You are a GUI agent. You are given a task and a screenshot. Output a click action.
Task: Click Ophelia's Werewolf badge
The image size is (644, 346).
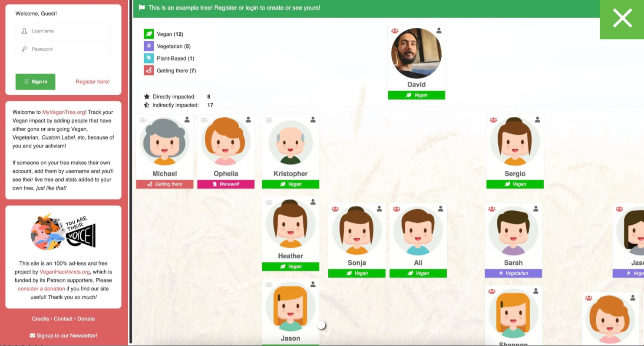point(226,184)
